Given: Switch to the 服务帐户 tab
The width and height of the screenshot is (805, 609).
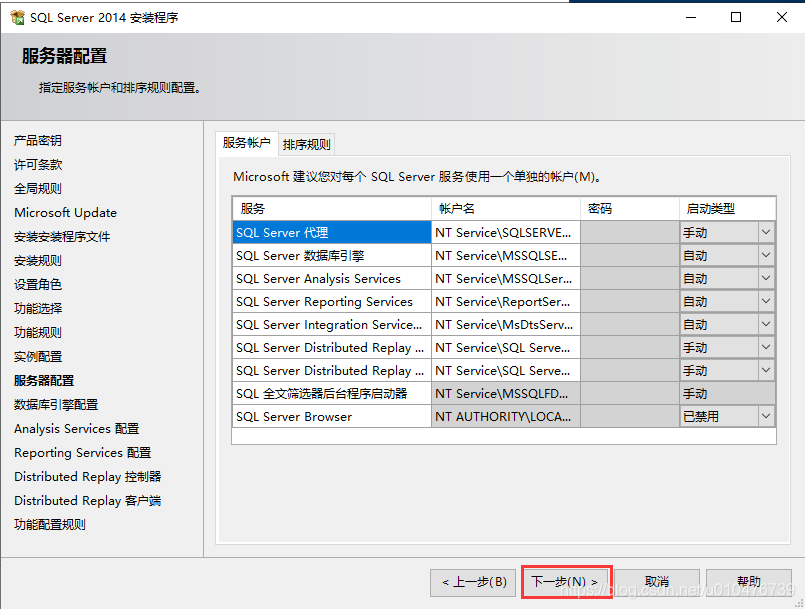Looking at the screenshot, I should coord(246,143).
